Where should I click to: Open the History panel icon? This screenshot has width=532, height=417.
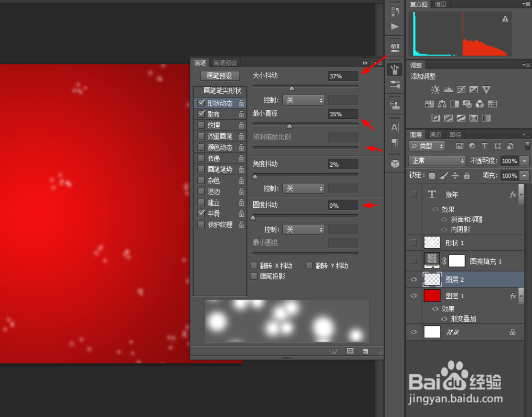(x=395, y=12)
